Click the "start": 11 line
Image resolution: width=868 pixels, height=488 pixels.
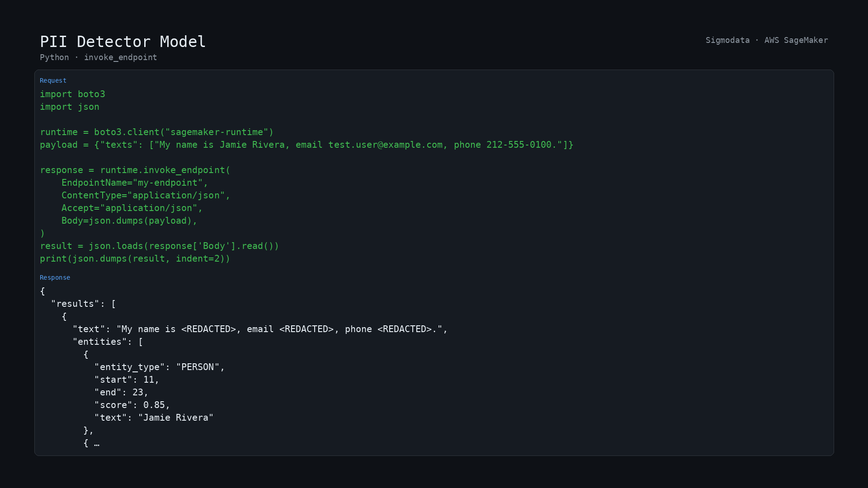tap(127, 380)
